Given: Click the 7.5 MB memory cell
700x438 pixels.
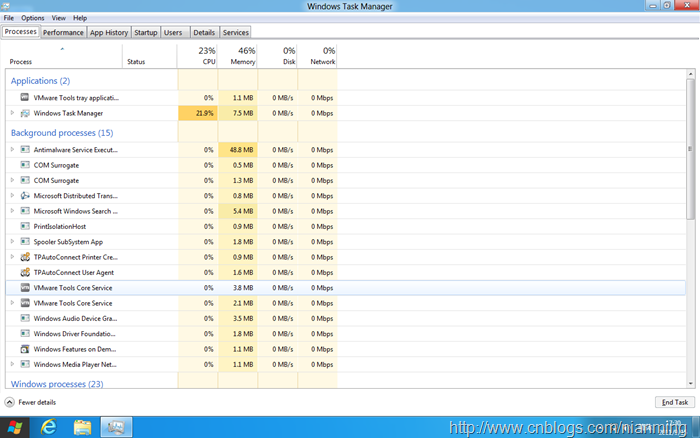Looking at the screenshot, I should (238, 113).
